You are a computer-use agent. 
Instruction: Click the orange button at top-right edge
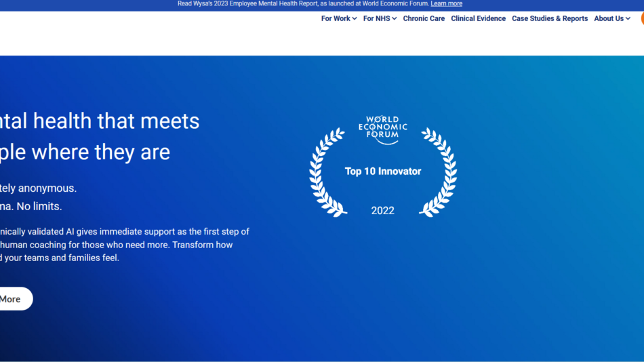[641, 18]
